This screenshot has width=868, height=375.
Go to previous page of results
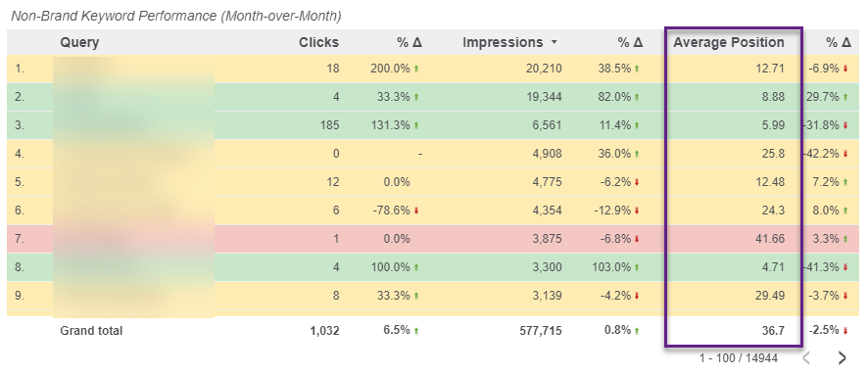(x=806, y=357)
